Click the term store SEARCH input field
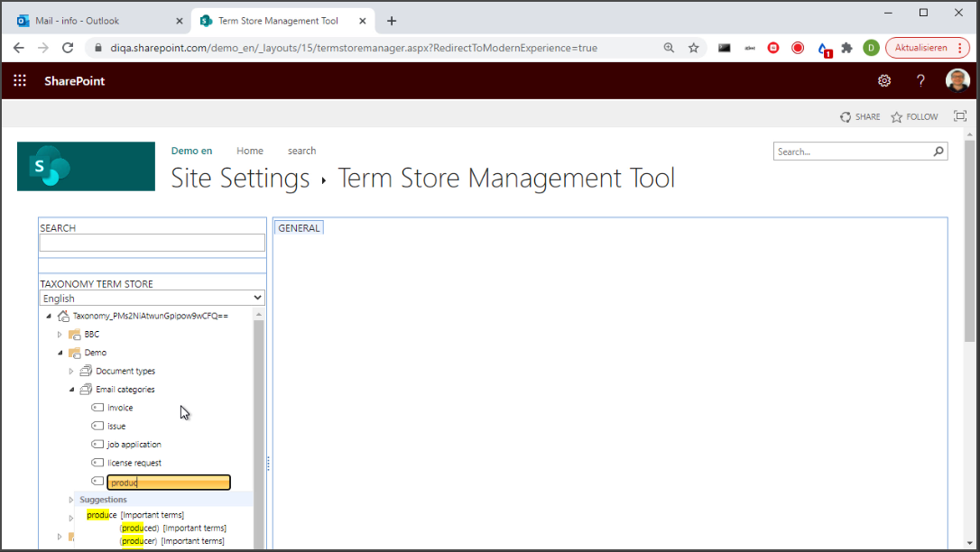The image size is (980, 552). click(x=153, y=243)
